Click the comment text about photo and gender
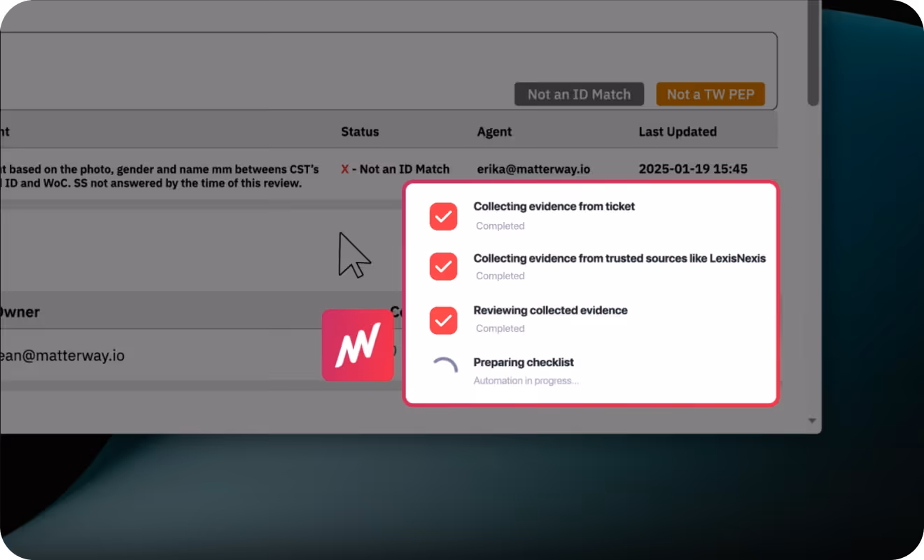Viewport: 924px width, 560px height. (x=160, y=176)
